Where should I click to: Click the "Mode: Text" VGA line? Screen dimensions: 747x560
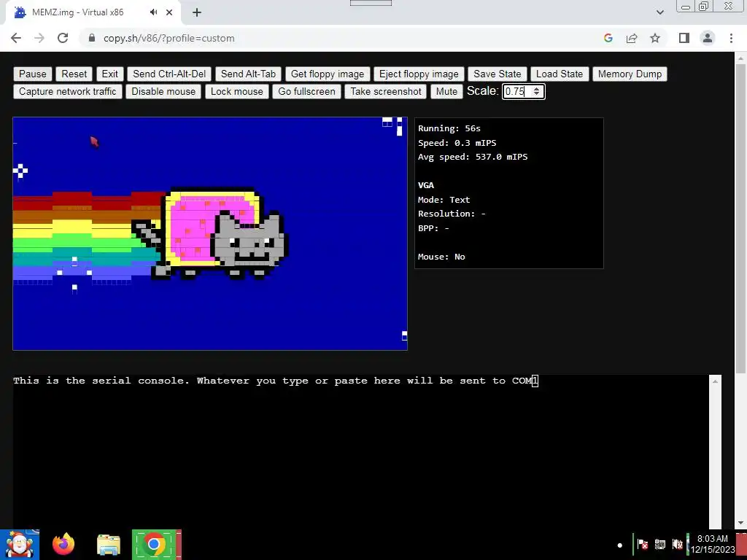point(444,200)
